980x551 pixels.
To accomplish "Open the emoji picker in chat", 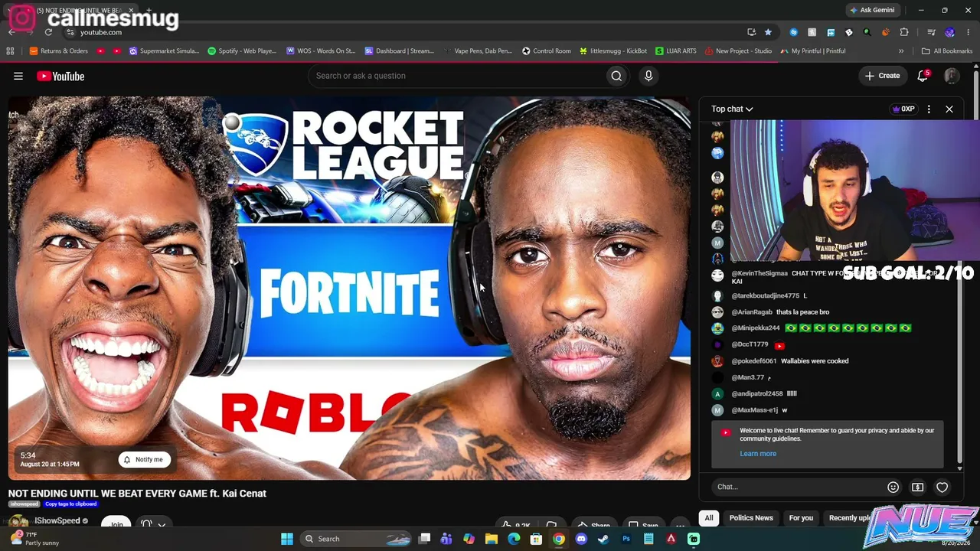I will [893, 487].
